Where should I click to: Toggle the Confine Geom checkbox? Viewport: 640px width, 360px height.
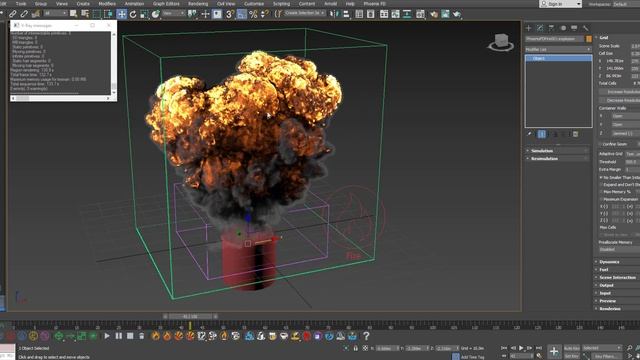(x=601, y=144)
